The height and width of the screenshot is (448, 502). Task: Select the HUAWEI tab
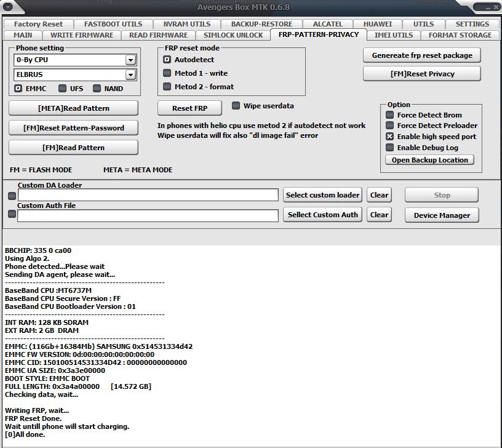(378, 25)
